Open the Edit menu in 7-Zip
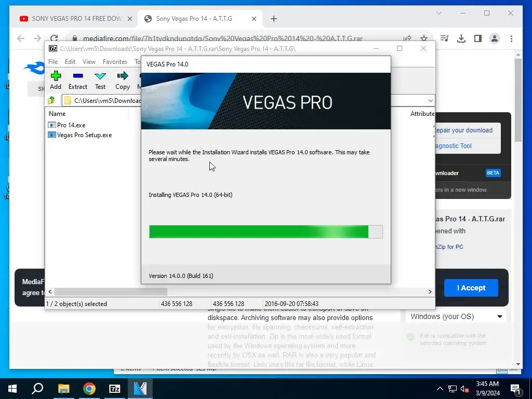Image resolution: width=532 pixels, height=399 pixels. point(70,62)
